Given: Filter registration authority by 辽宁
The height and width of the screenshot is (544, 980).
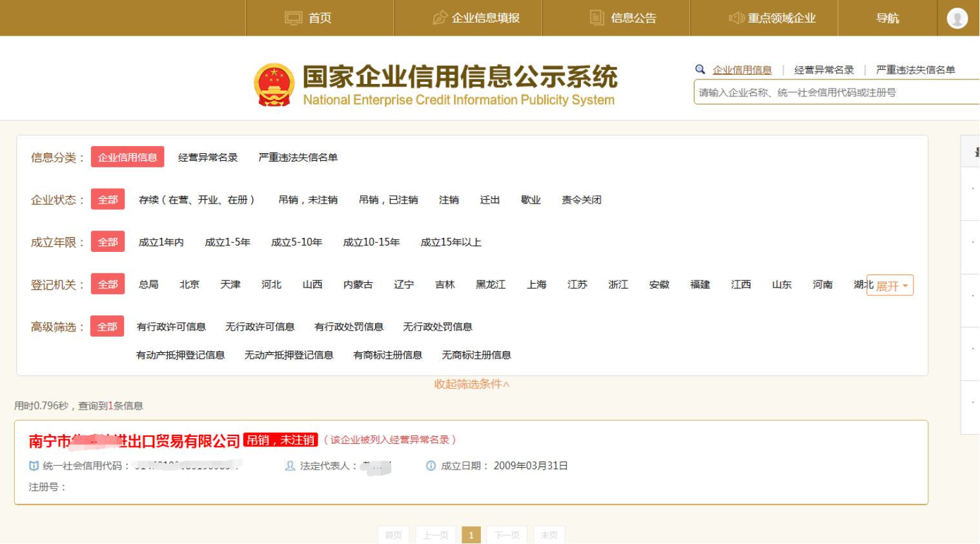Looking at the screenshot, I should (404, 284).
